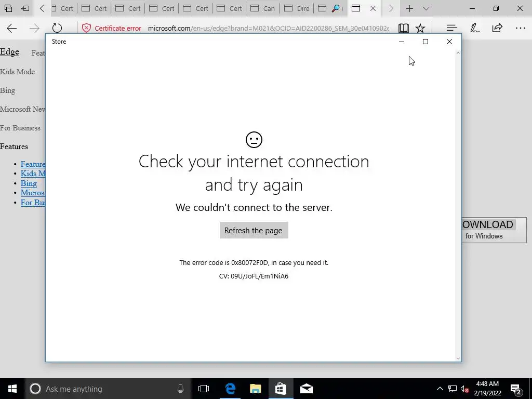Open Action Center notifications icon

[516, 389]
